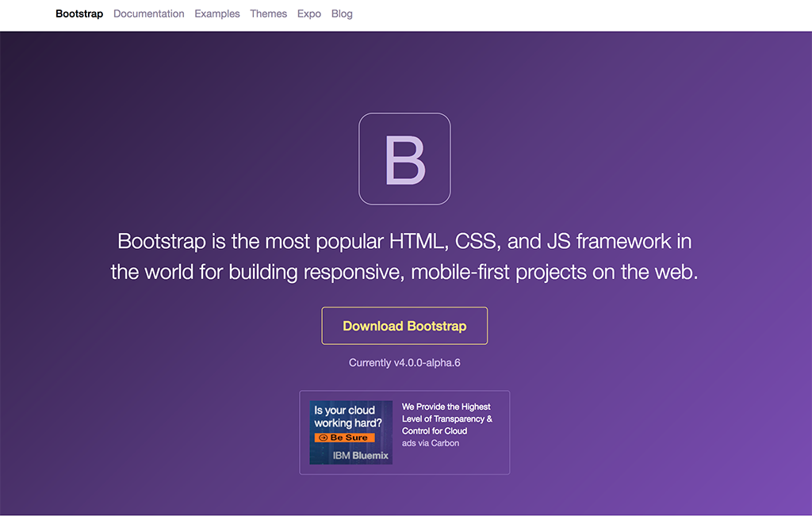812x516 pixels.
Task: Click the large Bootstrap B logo
Action: coord(404,159)
